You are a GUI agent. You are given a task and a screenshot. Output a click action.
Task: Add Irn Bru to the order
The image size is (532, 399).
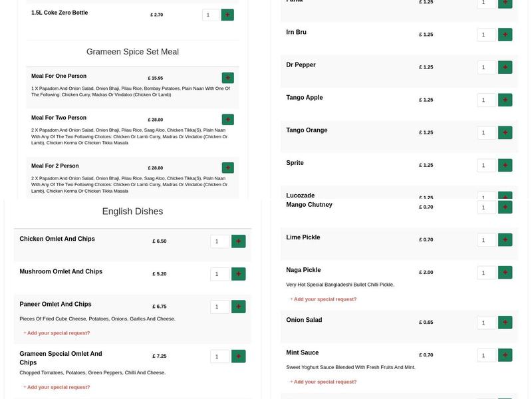[505, 33]
